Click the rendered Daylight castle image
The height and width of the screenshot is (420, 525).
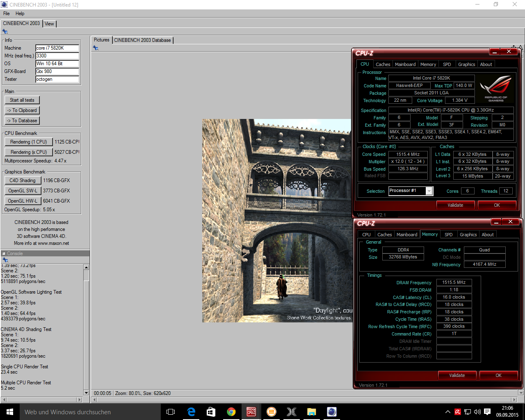pos(277,221)
